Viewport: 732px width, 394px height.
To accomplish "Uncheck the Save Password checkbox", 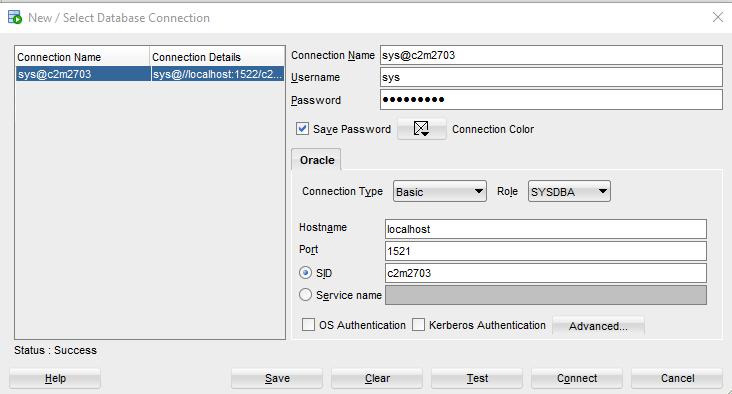I will click(303, 129).
